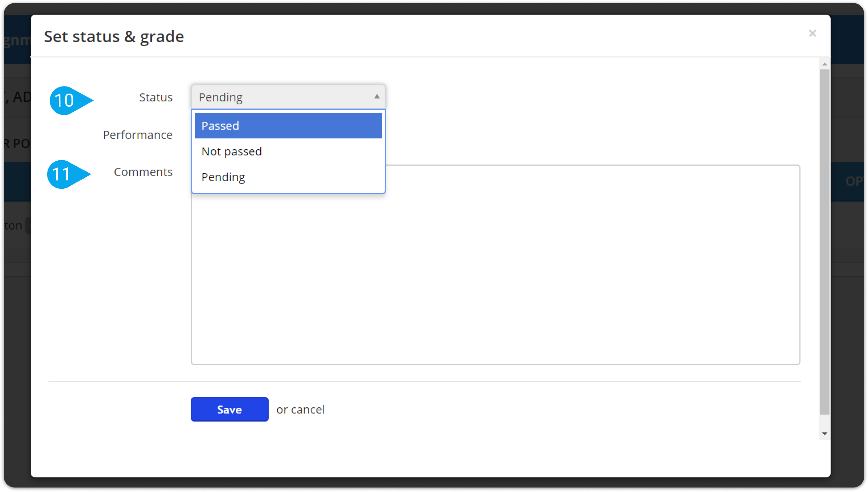
Task: Click the Status field label
Action: click(x=156, y=97)
